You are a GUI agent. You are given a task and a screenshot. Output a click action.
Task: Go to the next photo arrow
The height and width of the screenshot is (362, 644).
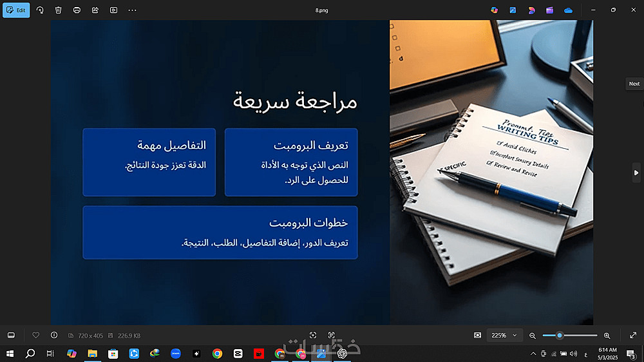636,173
